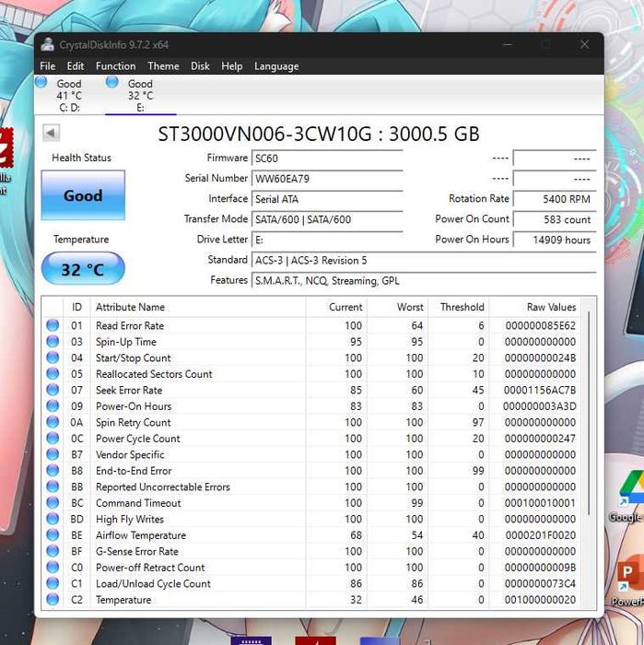The width and height of the screenshot is (644, 645).
Task: Click status icon for High Fly Writes
Action: 53,519
